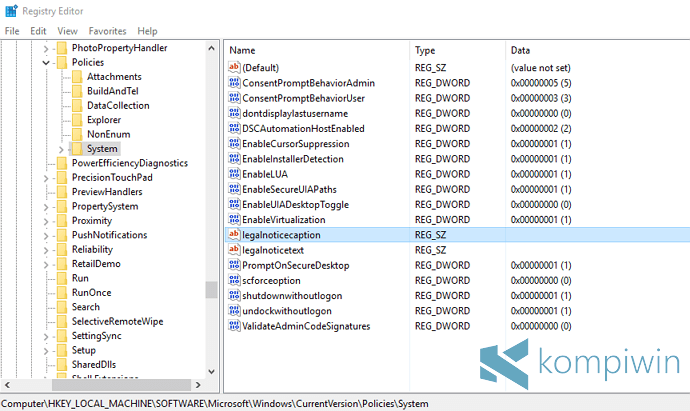This screenshot has height=411, width=690.
Task: Expand the PropertySystem tree node
Action: click(x=46, y=207)
